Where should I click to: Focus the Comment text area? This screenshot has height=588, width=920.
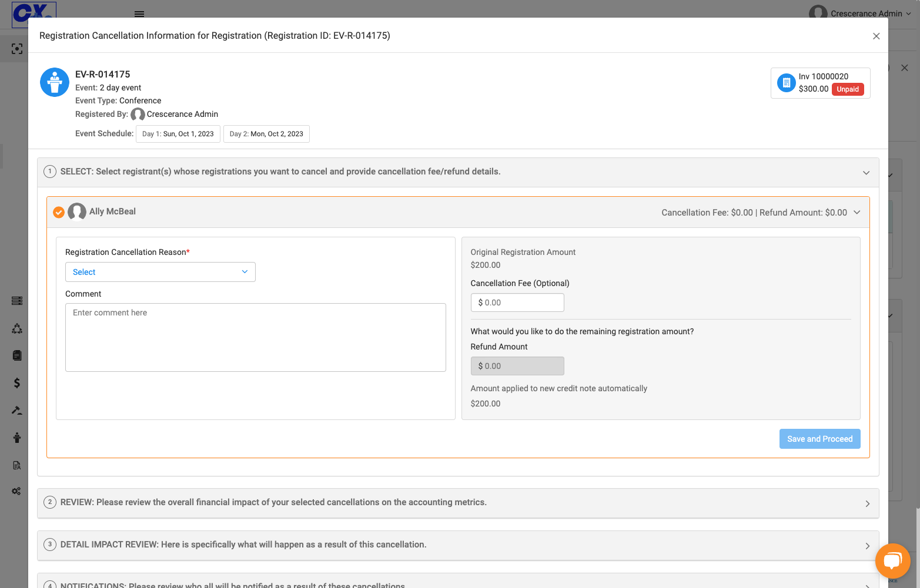click(x=256, y=337)
